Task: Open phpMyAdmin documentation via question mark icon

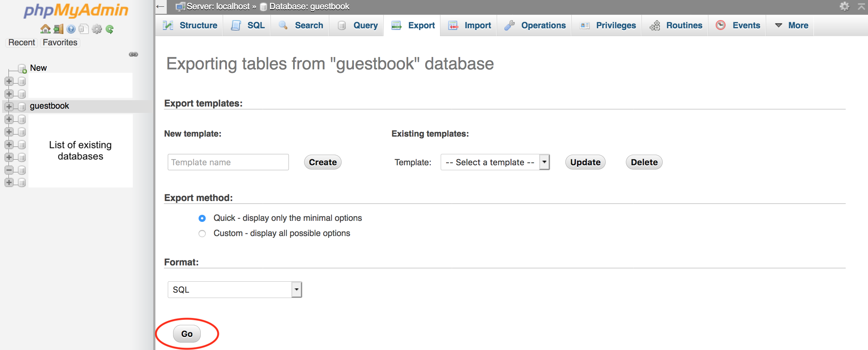Action: click(71, 29)
